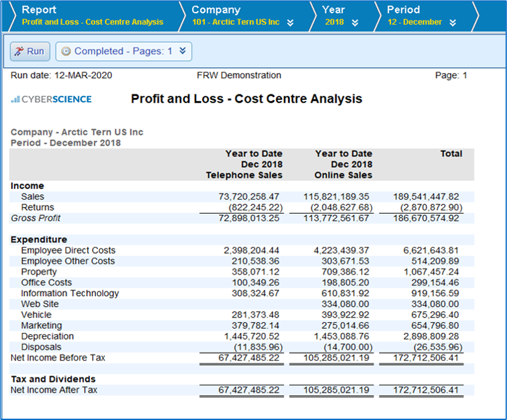Click the Net Income After Tax total value
The width and height of the screenshot is (507, 420).
tap(426, 389)
